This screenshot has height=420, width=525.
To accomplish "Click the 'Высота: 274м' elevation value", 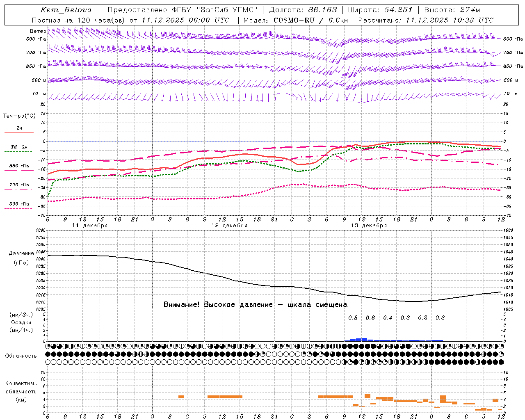I will (x=452, y=10).
